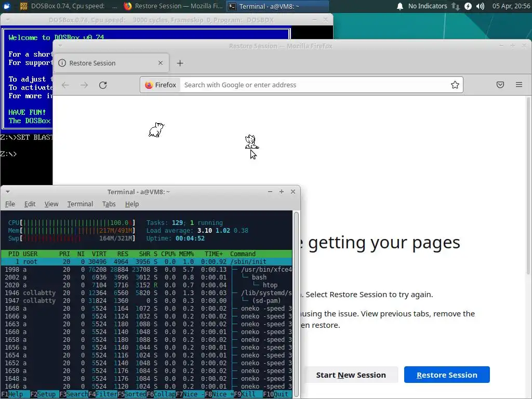Close the Restore Session tab

(161, 63)
